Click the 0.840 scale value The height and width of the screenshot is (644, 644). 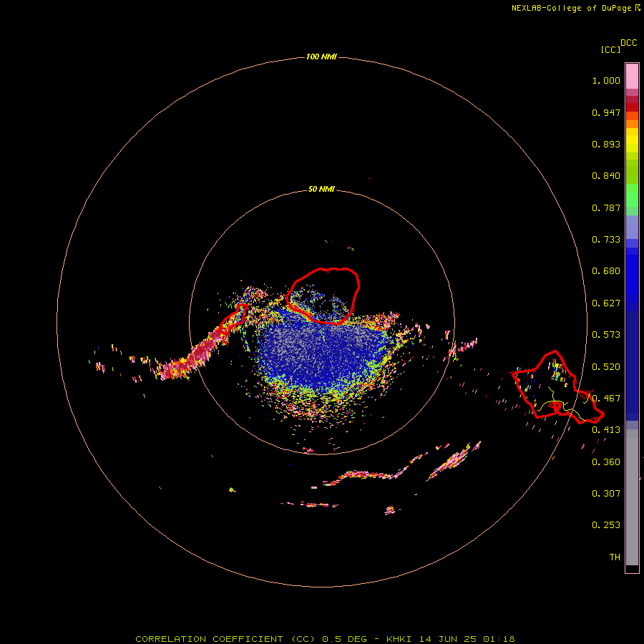point(606,176)
